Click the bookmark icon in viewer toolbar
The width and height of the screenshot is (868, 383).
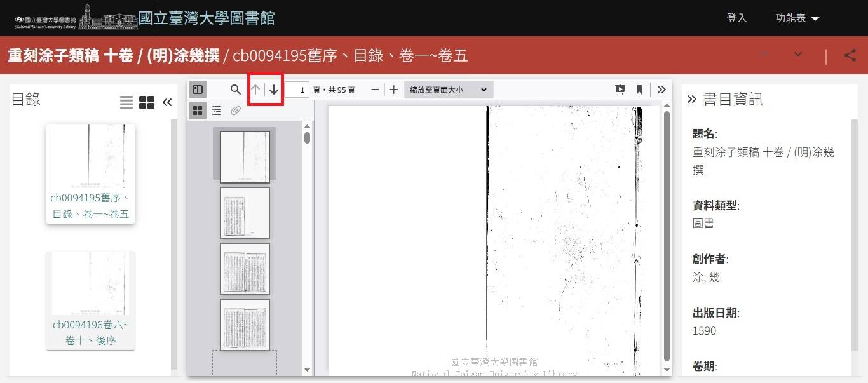click(x=639, y=90)
